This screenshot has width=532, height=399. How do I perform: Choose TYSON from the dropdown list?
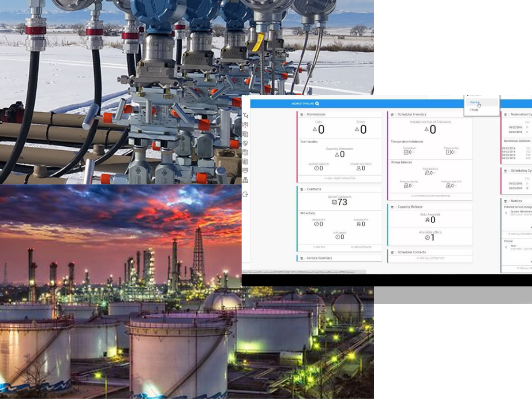474,110
